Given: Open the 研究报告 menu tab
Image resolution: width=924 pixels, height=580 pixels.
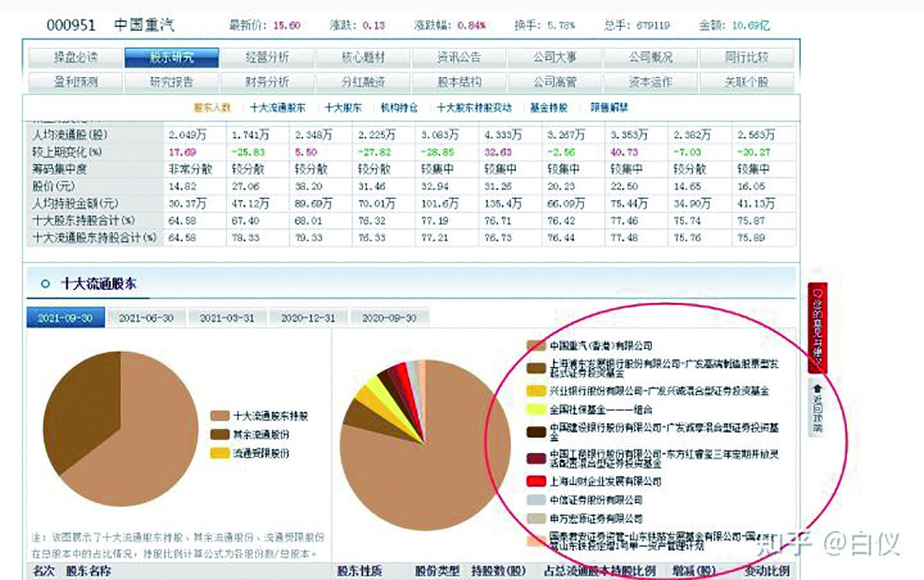Looking at the screenshot, I should coord(172,82).
